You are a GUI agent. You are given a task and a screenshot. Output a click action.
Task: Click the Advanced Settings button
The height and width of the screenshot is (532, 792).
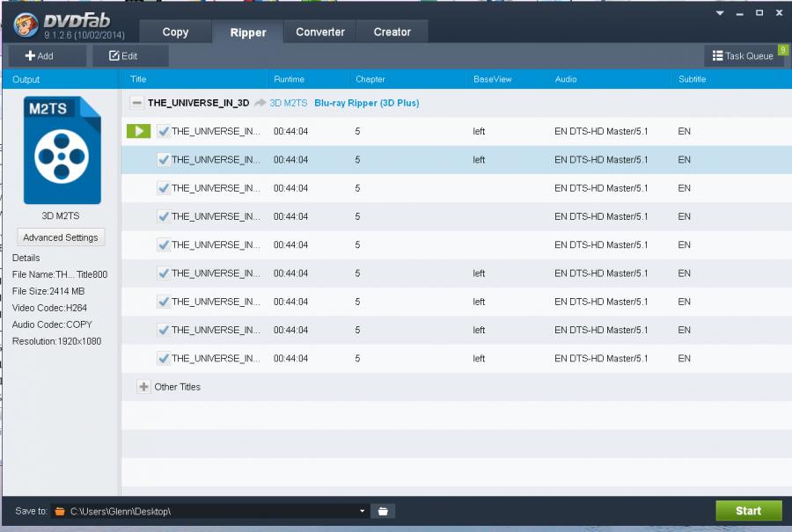pos(61,237)
